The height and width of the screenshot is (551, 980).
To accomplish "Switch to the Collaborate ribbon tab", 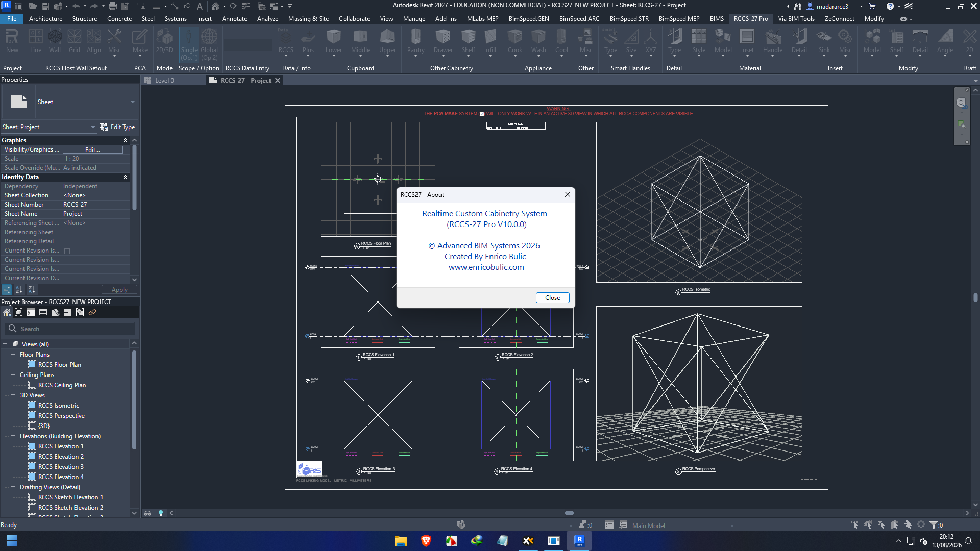I will click(x=354, y=19).
